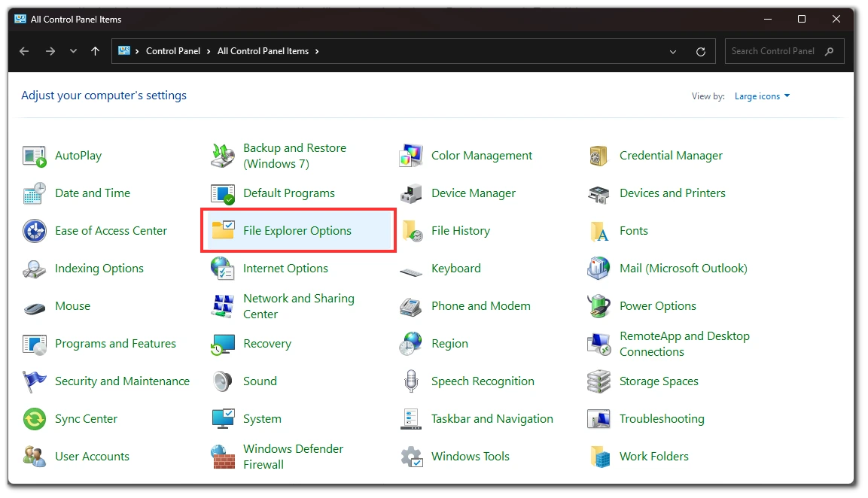Open the Default Programs icon
This screenshot has width=868, height=498.
(x=223, y=193)
